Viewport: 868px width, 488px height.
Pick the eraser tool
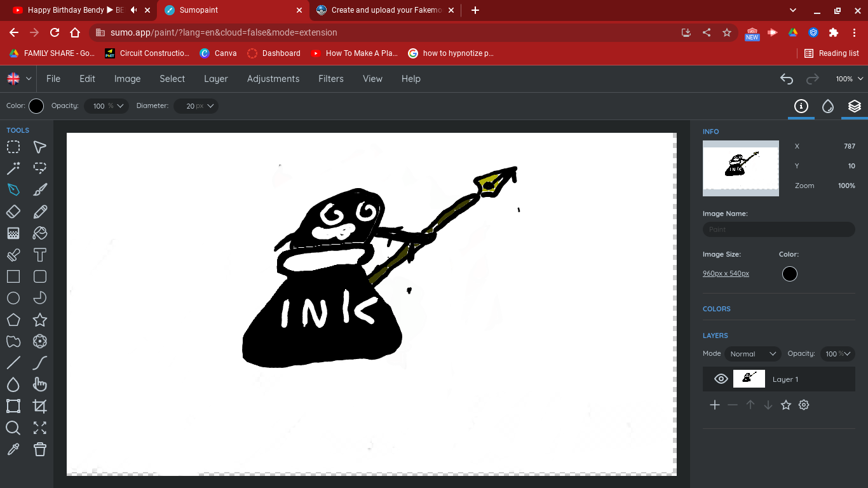[13, 212]
